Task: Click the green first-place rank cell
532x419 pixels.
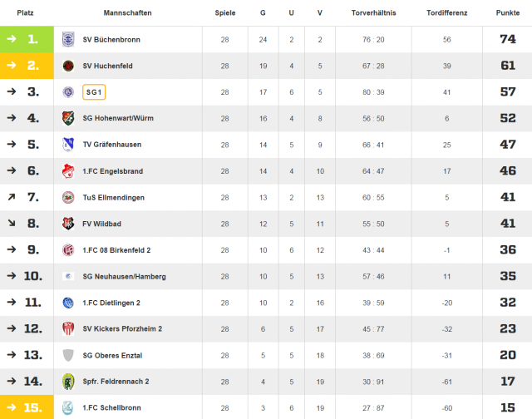Action: coord(27,39)
